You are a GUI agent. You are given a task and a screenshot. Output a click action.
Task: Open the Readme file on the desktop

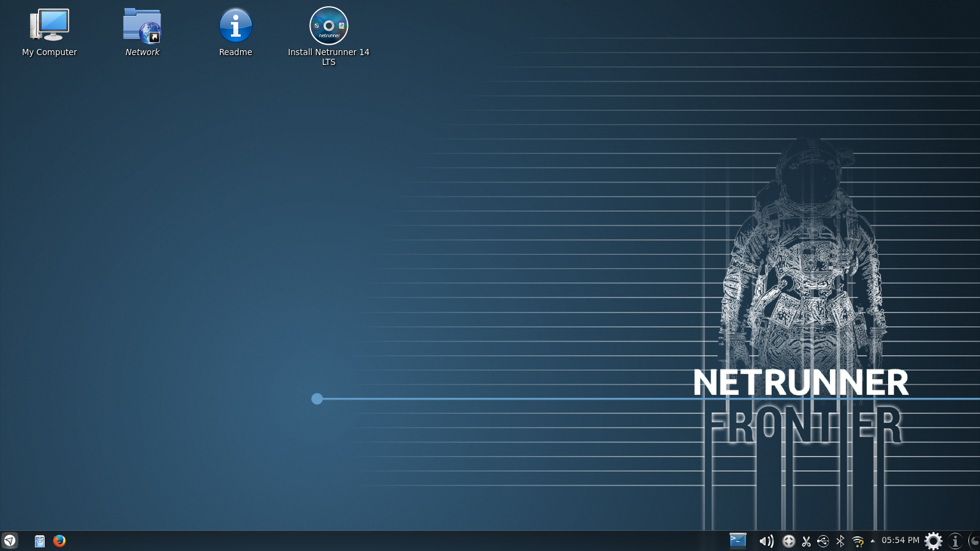pyautogui.click(x=236, y=26)
